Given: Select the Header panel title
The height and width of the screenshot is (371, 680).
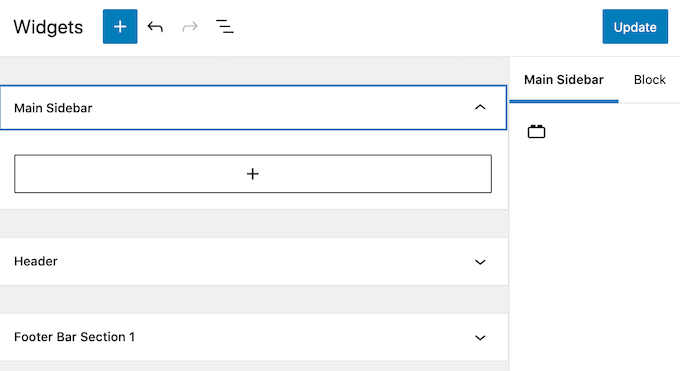Looking at the screenshot, I should point(36,261).
